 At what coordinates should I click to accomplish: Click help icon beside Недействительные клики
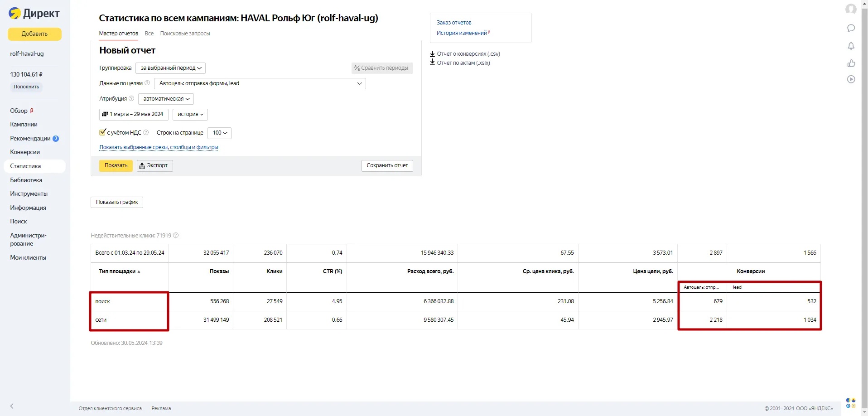(x=176, y=235)
